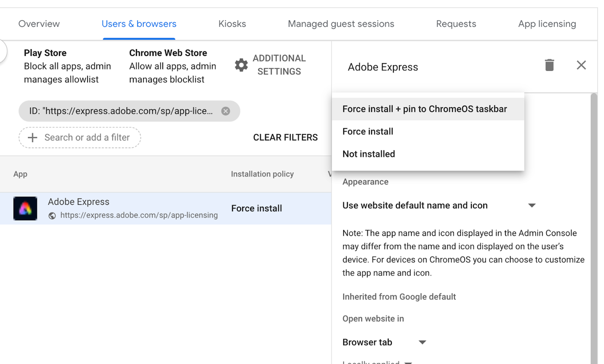Switch to Managed guest sessions
This screenshot has width=604, height=364.
click(x=341, y=24)
